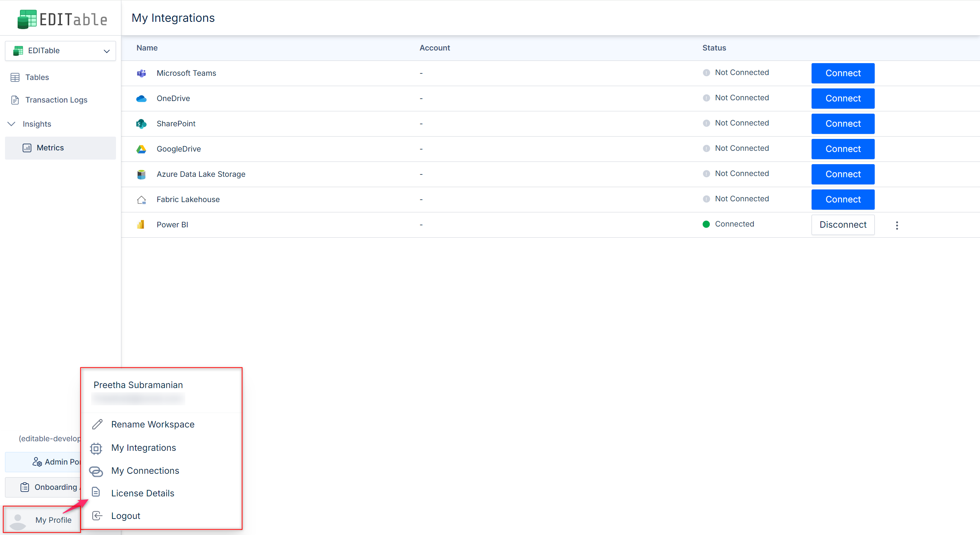
Task: Log out using the Logout item
Action: pos(126,516)
